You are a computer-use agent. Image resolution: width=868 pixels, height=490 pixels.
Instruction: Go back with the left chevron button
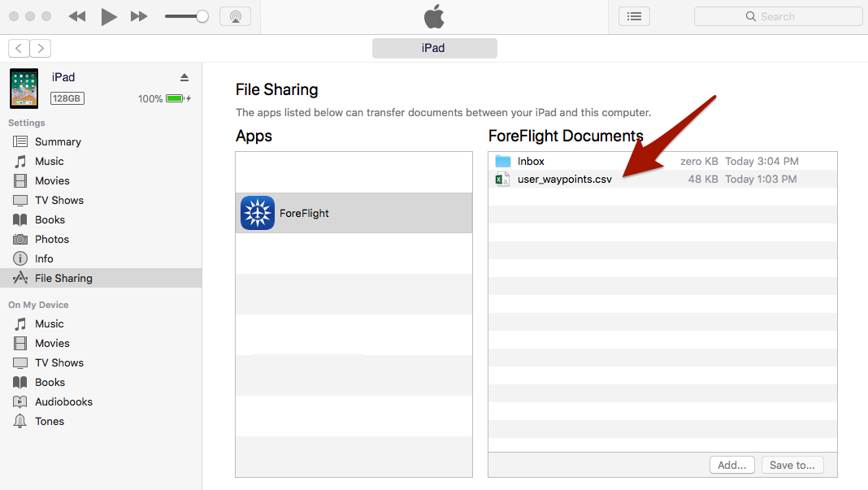19,48
